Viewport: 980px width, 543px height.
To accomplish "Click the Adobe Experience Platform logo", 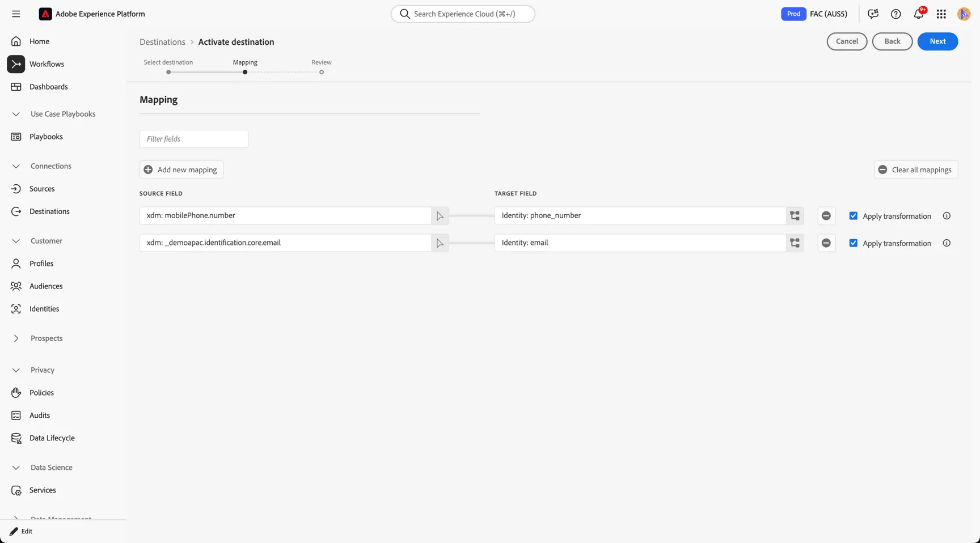I will coord(45,14).
